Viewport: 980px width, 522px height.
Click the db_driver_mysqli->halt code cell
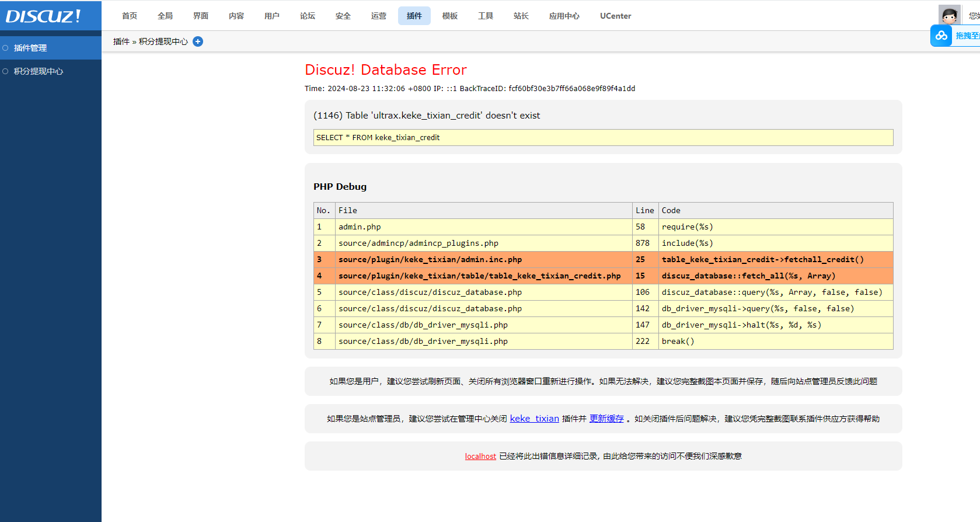tap(776, 325)
